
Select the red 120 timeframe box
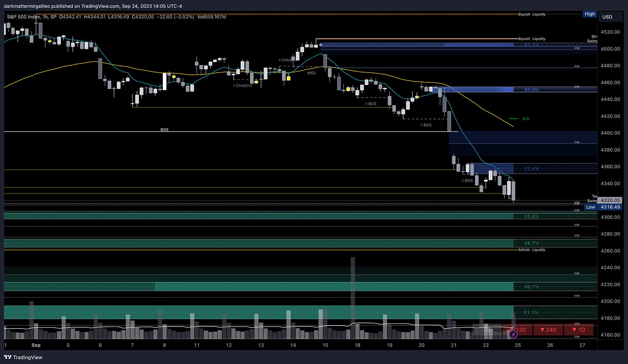(518, 330)
